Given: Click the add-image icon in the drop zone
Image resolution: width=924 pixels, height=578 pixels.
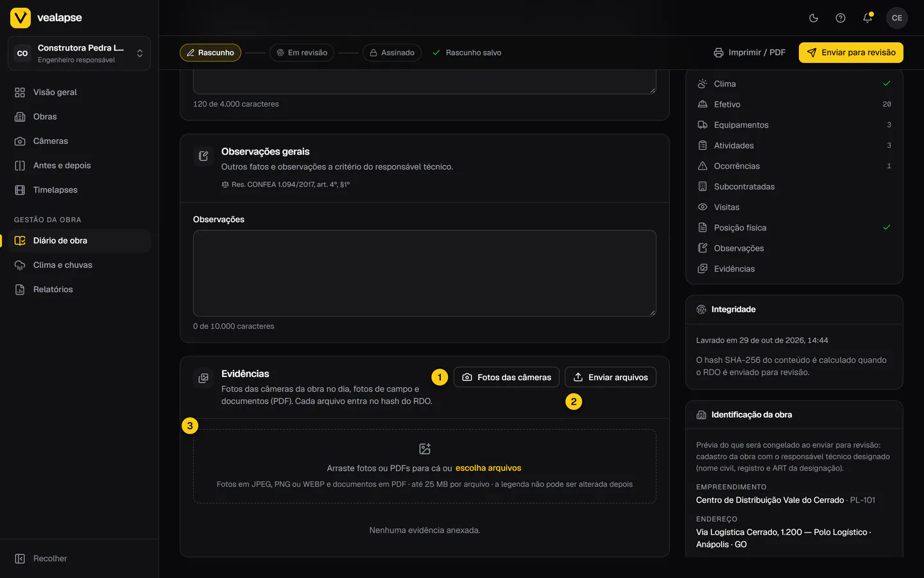Looking at the screenshot, I should 425,449.
